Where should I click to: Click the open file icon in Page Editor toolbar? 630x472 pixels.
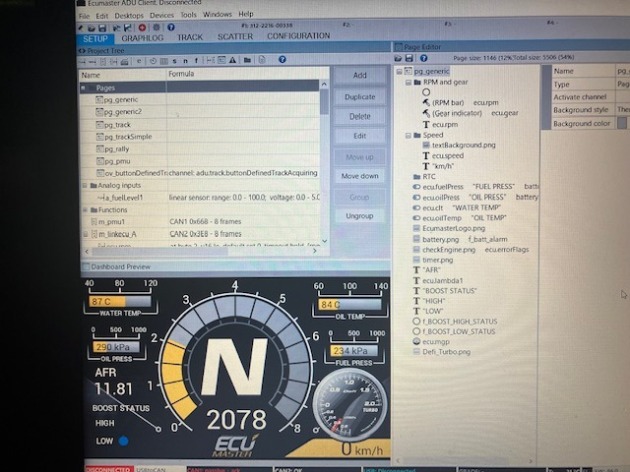(398, 58)
